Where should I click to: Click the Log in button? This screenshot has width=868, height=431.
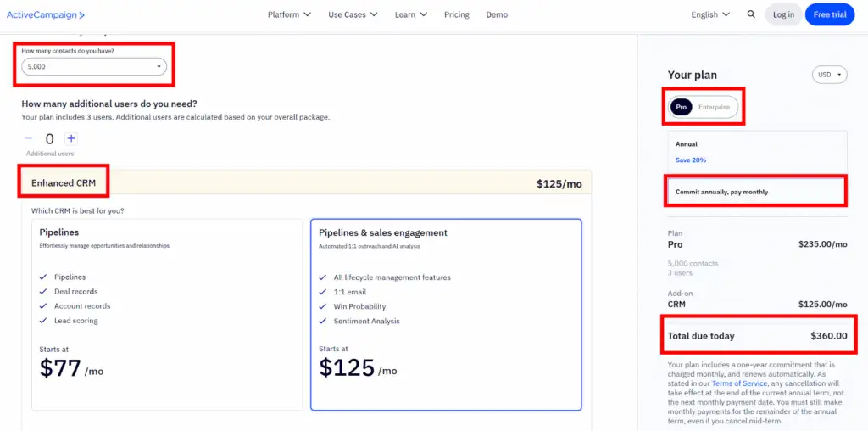tap(783, 15)
